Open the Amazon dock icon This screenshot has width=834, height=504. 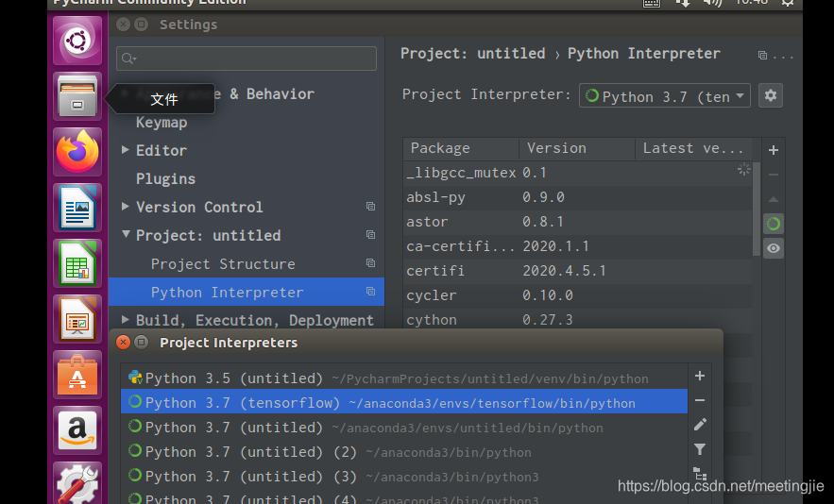tap(77, 431)
